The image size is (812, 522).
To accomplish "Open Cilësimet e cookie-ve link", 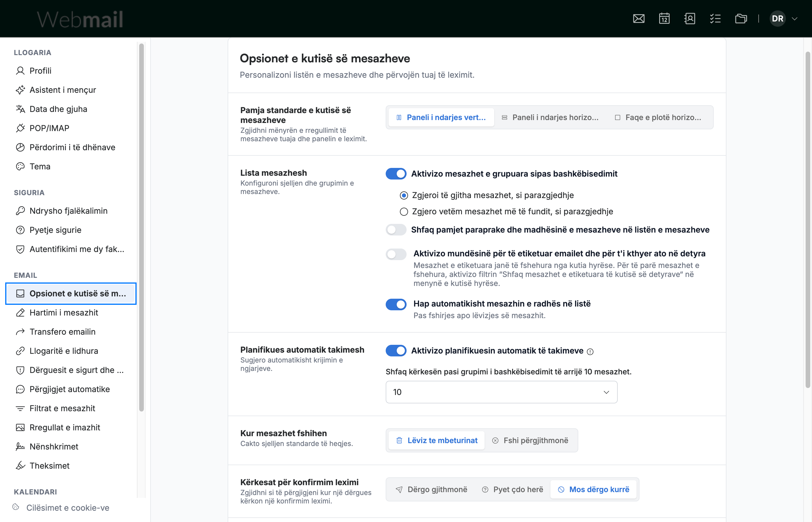I will tap(68, 508).
